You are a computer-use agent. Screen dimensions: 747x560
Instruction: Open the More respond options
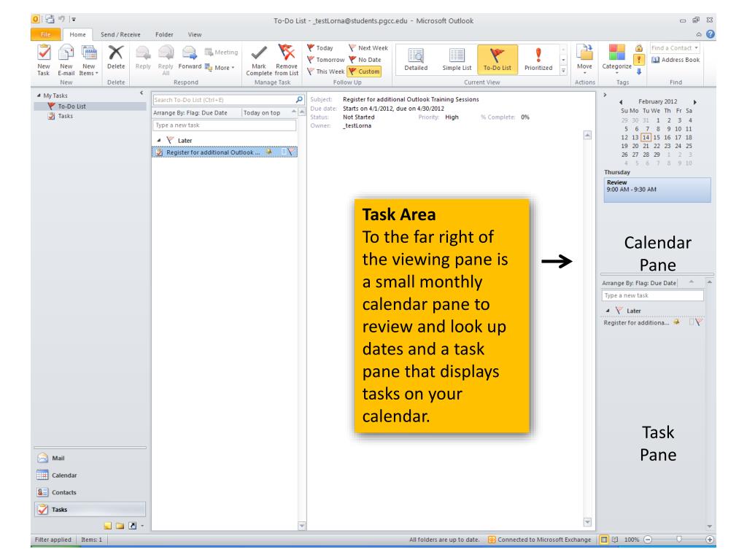coord(220,68)
